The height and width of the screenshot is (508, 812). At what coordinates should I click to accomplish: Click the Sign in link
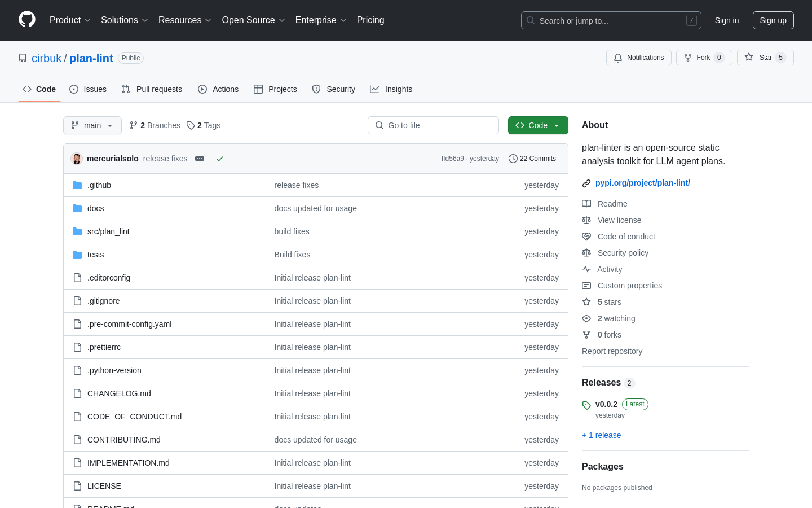point(727,20)
